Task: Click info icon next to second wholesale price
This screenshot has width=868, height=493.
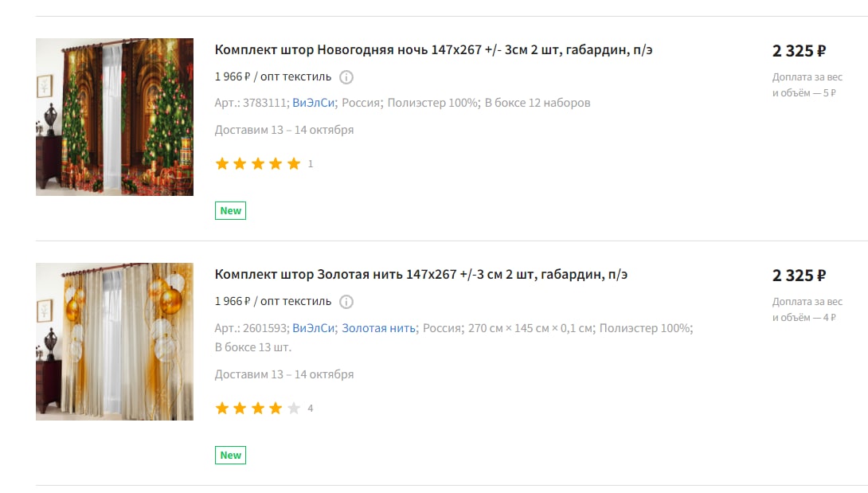Action: [346, 302]
